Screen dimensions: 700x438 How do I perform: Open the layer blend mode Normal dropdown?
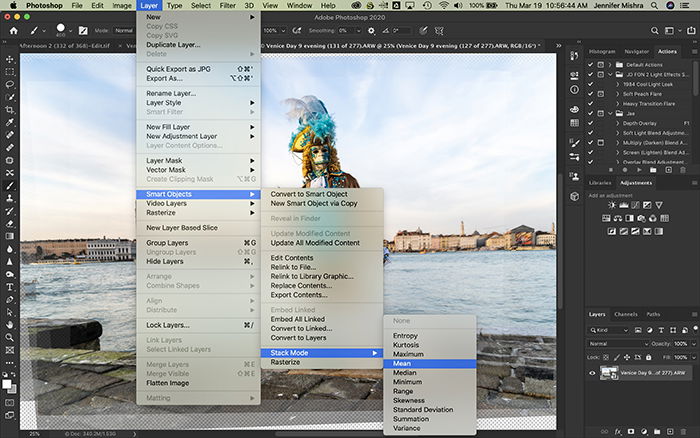(618, 344)
